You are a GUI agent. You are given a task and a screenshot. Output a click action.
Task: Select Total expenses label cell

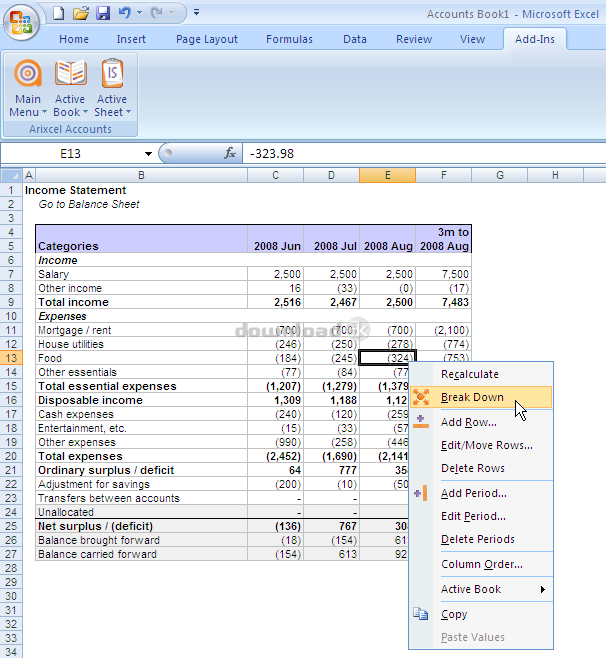click(142, 456)
